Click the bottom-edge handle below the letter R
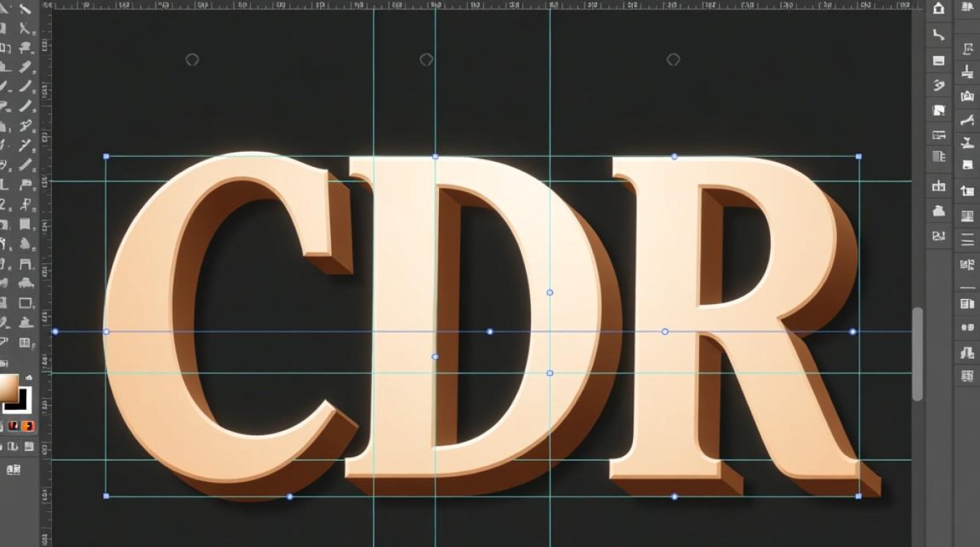This screenshot has height=547, width=980. tap(674, 497)
